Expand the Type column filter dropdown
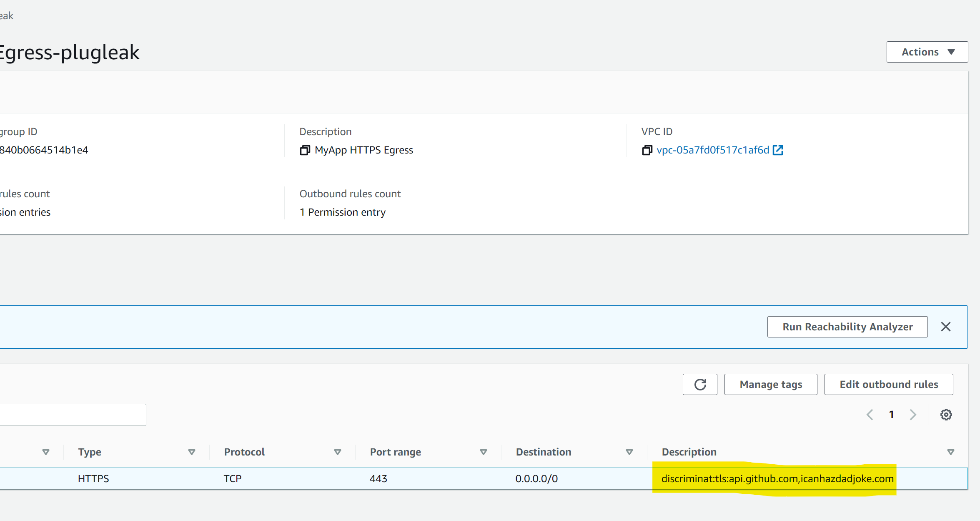The image size is (980, 521). pyautogui.click(x=193, y=452)
